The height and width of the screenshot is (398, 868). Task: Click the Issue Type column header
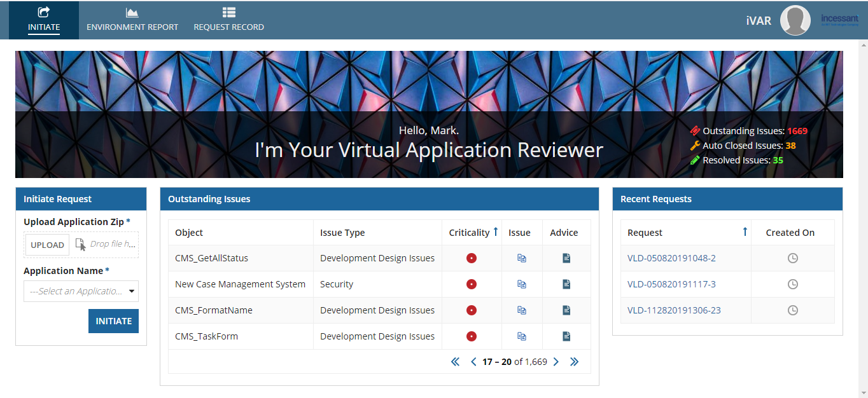(x=342, y=233)
